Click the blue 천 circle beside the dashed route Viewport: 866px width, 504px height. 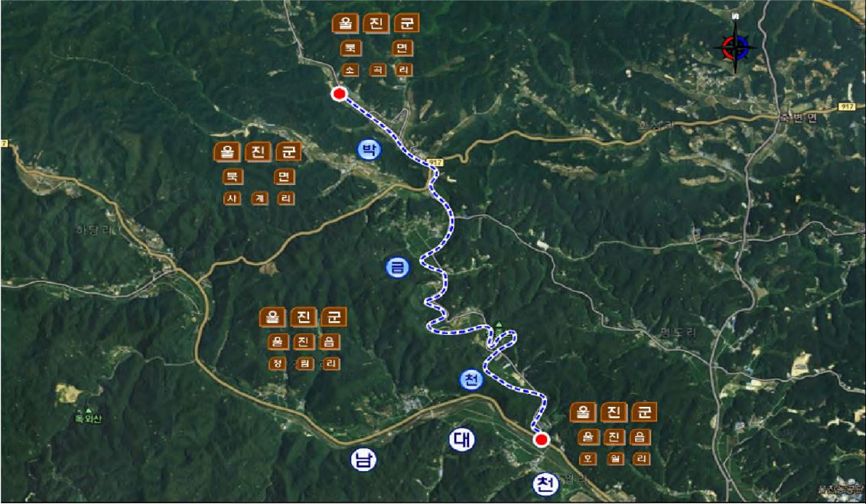[x=471, y=380]
